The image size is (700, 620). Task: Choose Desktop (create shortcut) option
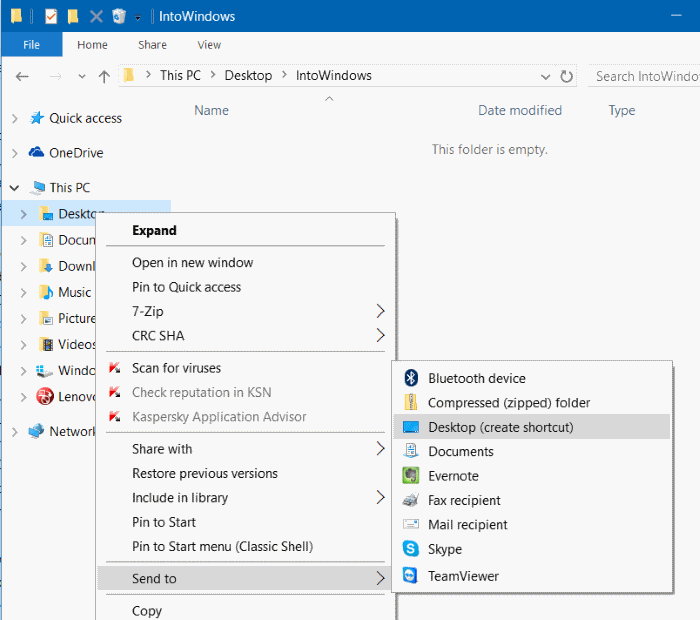coord(500,427)
